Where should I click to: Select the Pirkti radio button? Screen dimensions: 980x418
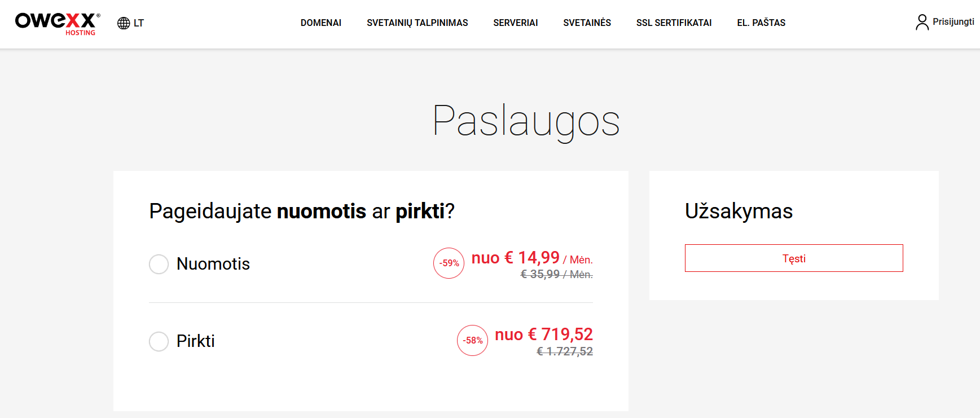tap(159, 341)
